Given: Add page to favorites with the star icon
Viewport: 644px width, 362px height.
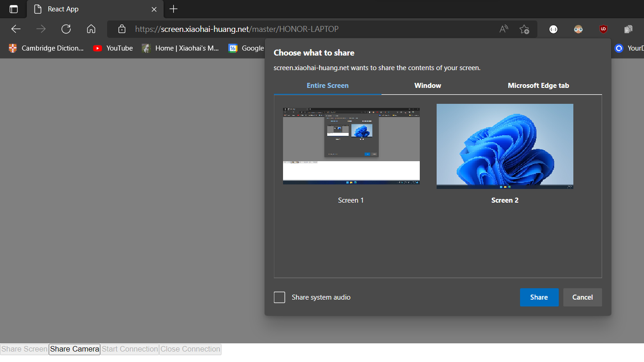Looking at the screenshot, I should point(524,29).
